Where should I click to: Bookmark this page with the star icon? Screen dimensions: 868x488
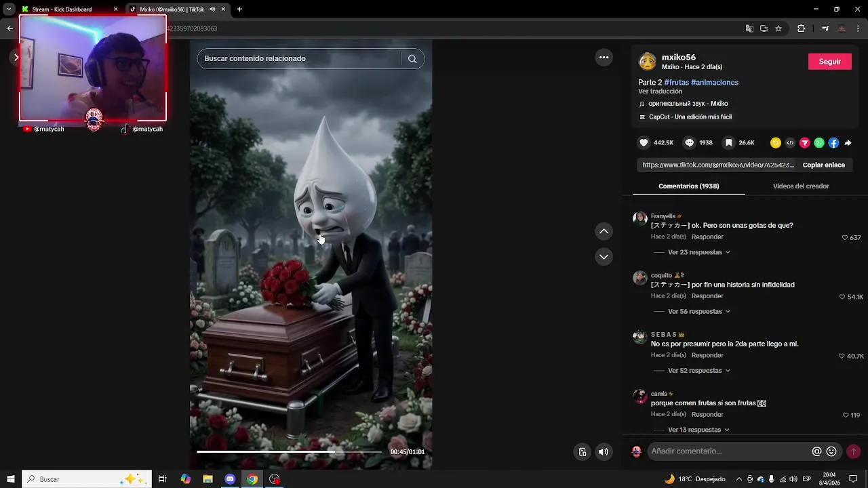(778, 28)
